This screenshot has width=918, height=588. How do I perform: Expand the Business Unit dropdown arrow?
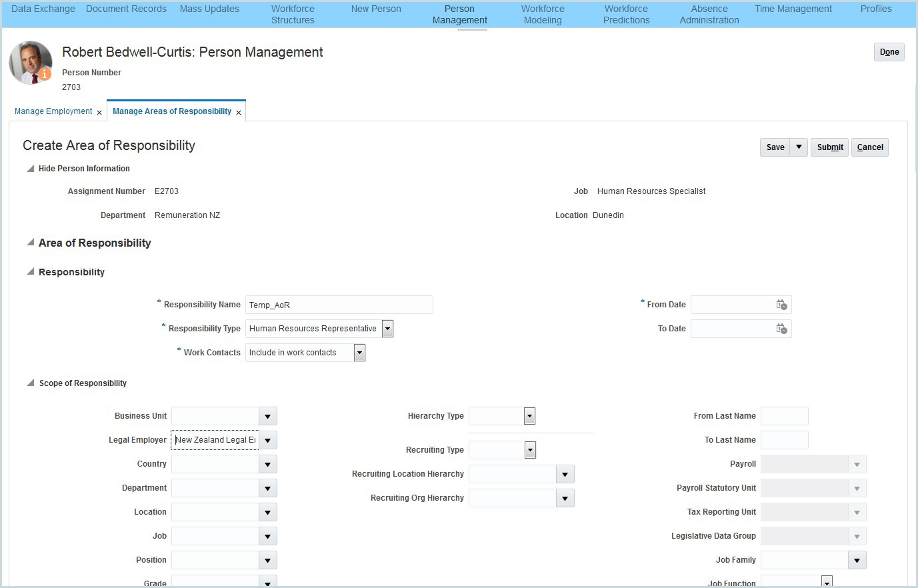tap(267, 416)
